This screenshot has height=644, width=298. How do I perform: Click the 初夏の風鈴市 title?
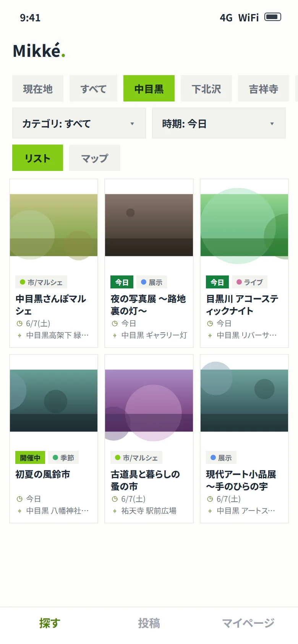(43, 474)
